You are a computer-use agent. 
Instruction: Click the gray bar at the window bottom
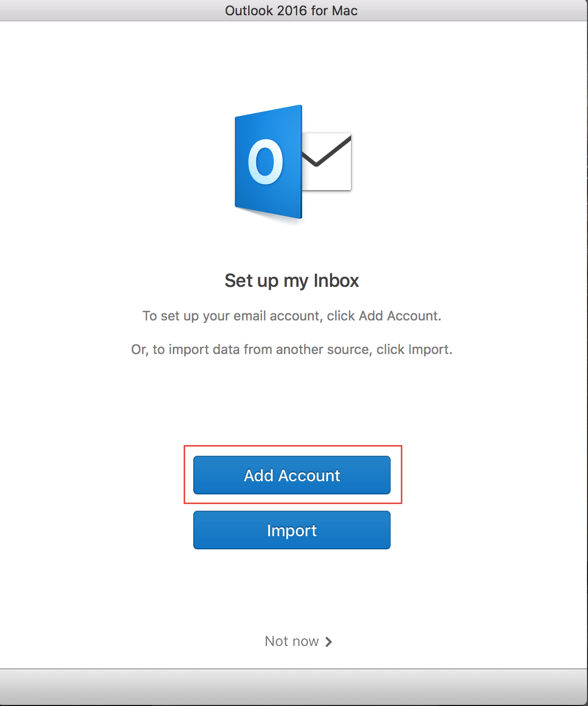294,687
